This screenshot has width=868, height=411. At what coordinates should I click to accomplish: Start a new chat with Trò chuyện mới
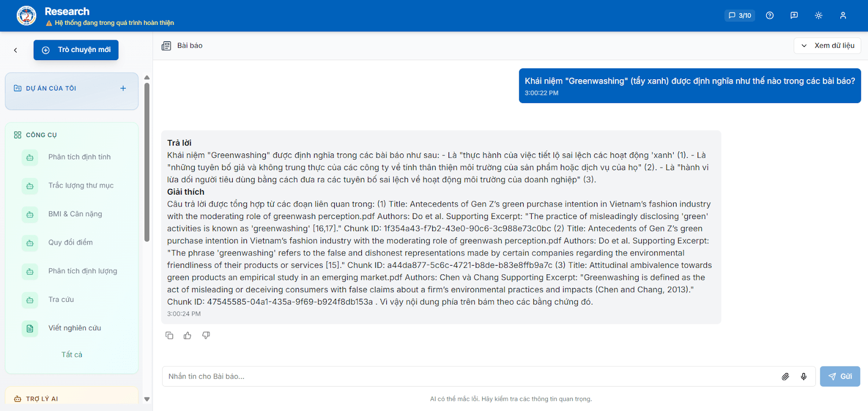click(76, 50)
